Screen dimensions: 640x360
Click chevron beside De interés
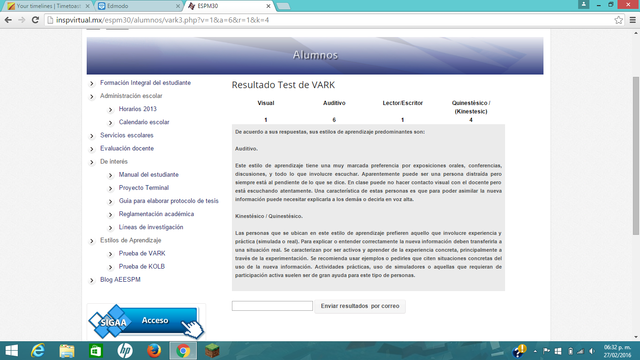tap(91, 162)
